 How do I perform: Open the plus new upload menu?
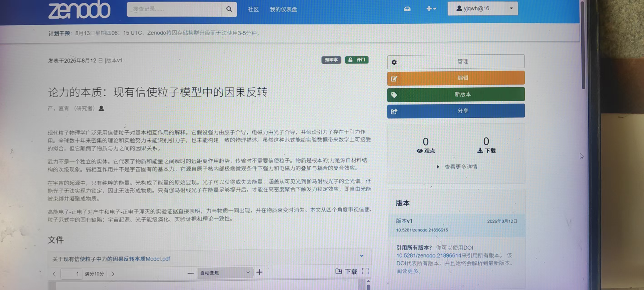pyautogui.click(x=431, y=9)
